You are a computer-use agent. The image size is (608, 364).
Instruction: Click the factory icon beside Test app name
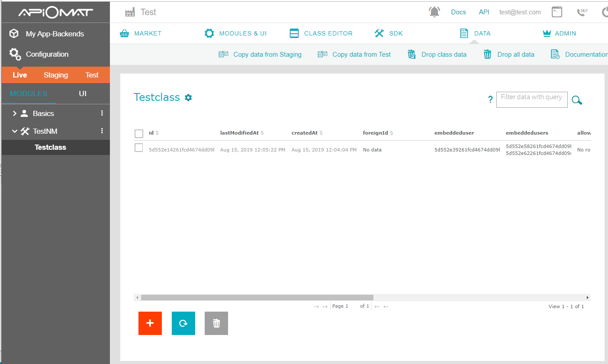pos(130,13)
